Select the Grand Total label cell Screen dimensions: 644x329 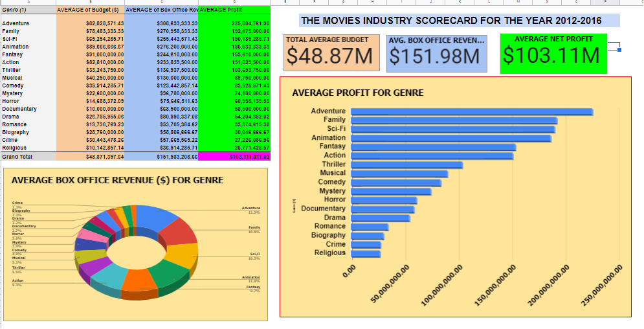[18, 157]
